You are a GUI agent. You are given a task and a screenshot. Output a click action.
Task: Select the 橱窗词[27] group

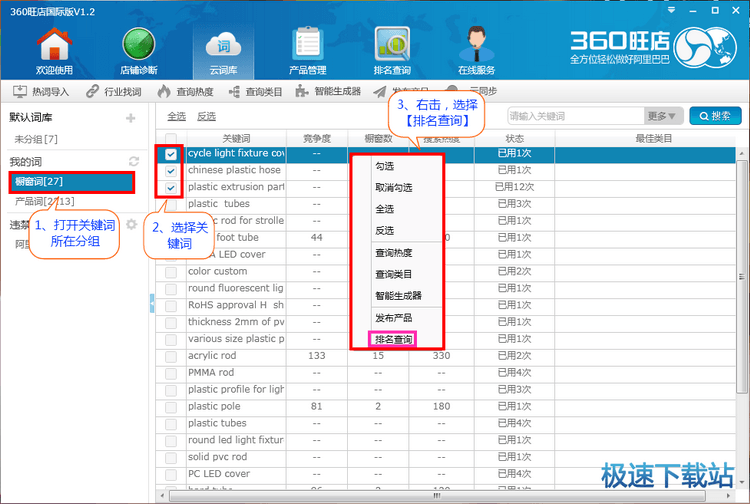tap(72, 182)
